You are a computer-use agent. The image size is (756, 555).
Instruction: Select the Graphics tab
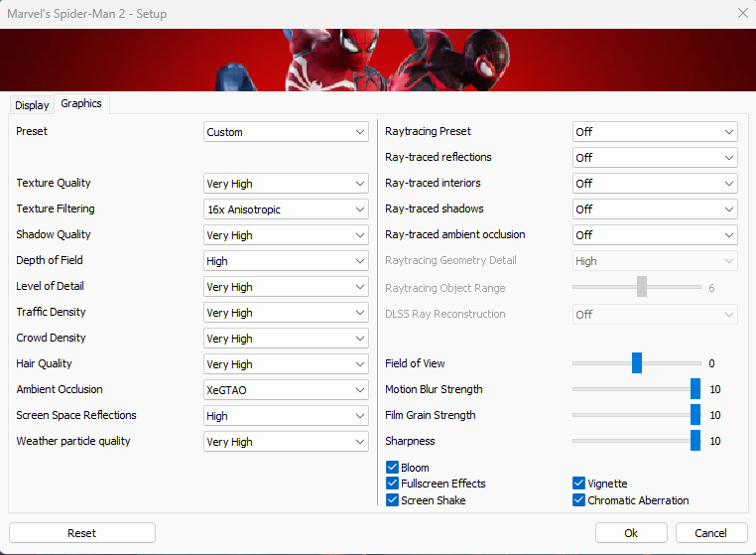(x=81, y=103)
